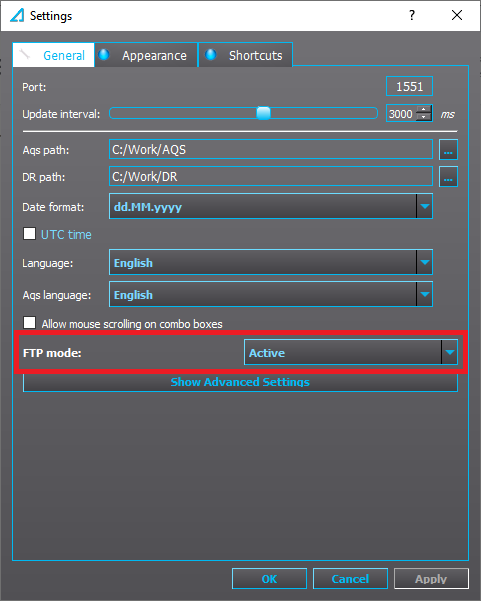Click the blue orb icon on Shortcuts tab
The width and height of the screenshot is (481, 601).
click(211, 55)
